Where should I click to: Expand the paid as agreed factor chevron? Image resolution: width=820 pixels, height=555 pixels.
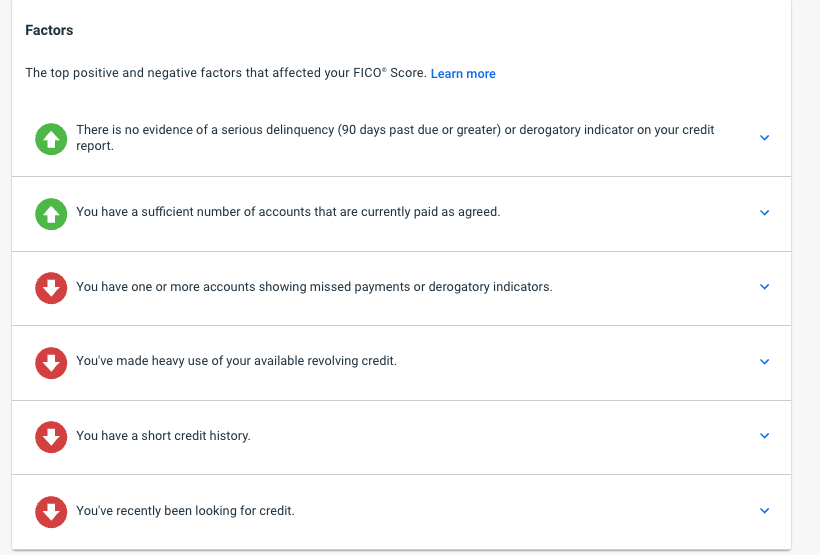[765, 212]
